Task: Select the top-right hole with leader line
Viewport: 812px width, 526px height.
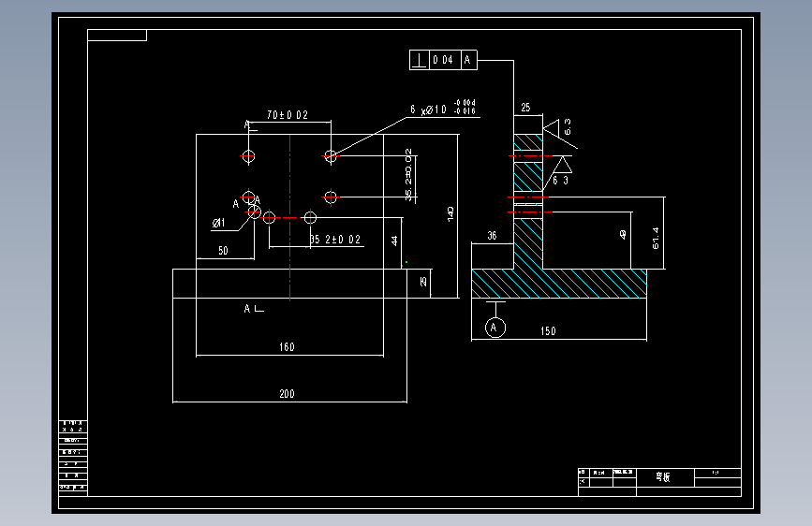Action: [x=331, y=155]
